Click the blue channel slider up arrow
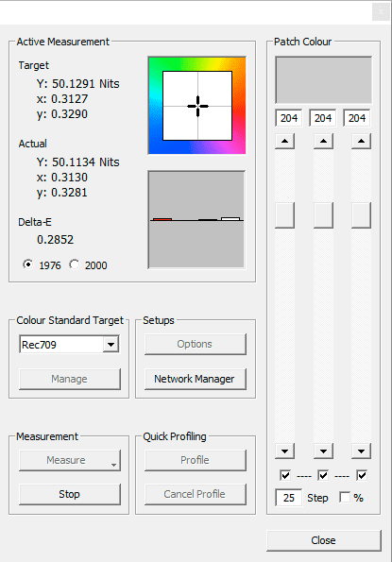The image size is (392, 562). click(x=361, y=142)
